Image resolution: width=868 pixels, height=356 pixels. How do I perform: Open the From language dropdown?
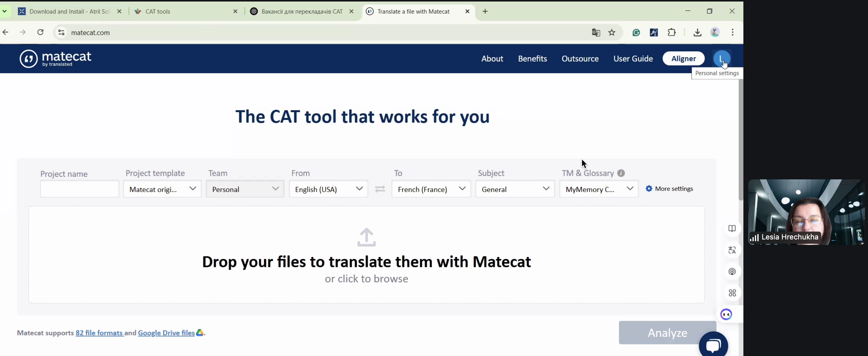pyautogui.click(x=328, y=189)
